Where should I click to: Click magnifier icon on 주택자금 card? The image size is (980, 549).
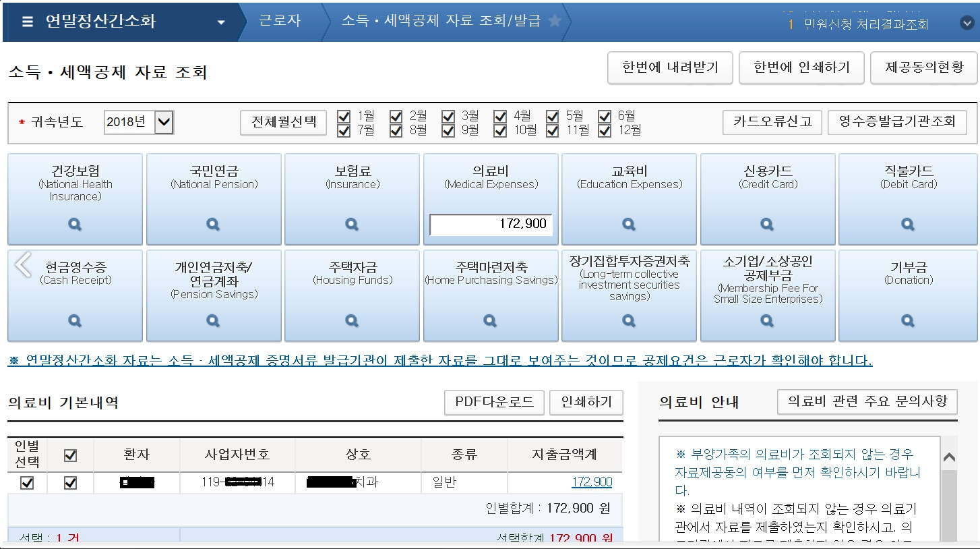[351, 320]
